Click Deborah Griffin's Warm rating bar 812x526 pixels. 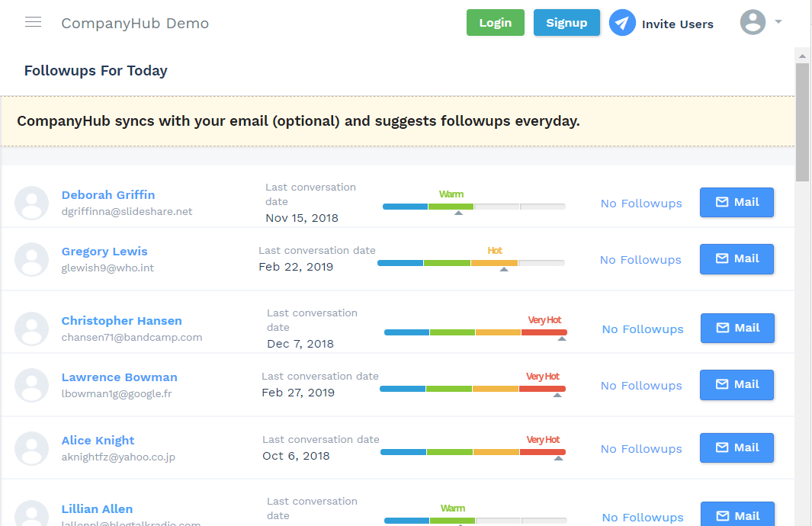473,207
